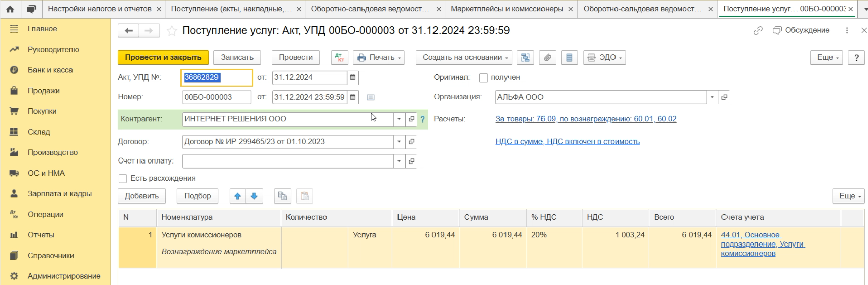Open the Организация dropdown arrow

(x=712, y=97)
